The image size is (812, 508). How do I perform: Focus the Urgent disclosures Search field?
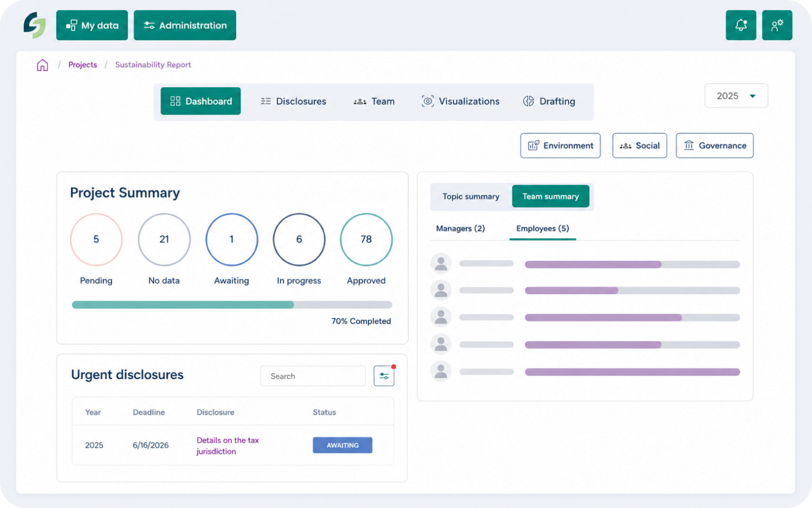click(313, 376)
